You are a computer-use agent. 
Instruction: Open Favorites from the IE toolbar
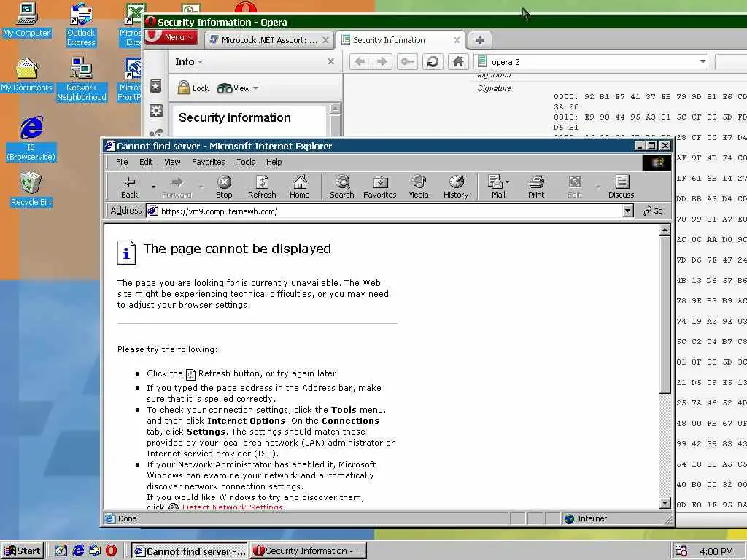(x=379, y=187)
